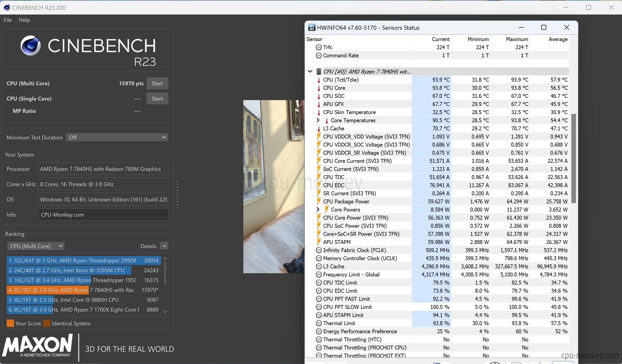
Task: Click the HWiNFO64 app icon in title bar
Action: click(x=312, y=27)
